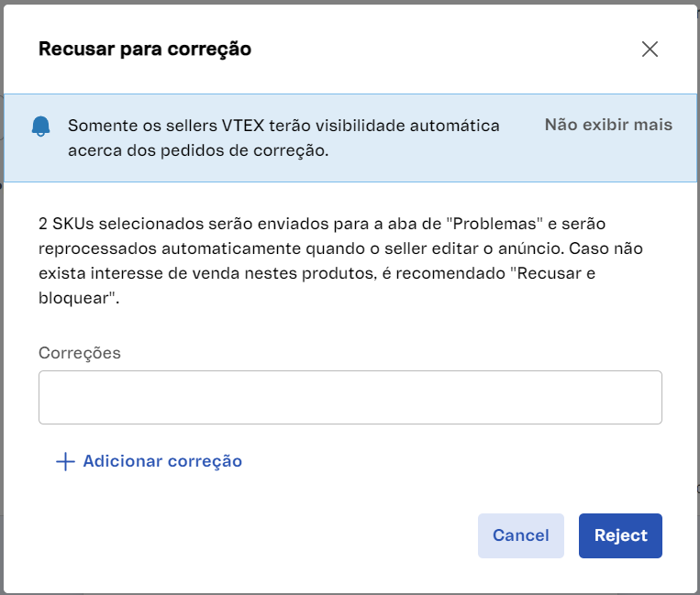Close the Recusar para correção dialog

[650, 50]
